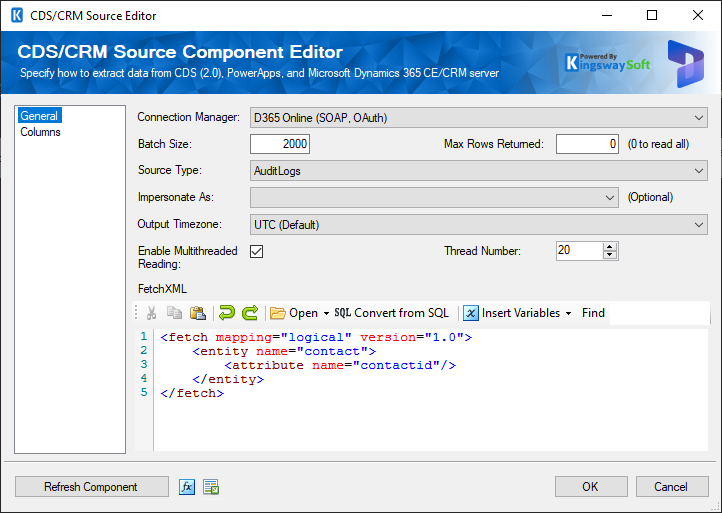
Task: Close the CDS/CRM Source Editor window
Action: tap(698, 15)
